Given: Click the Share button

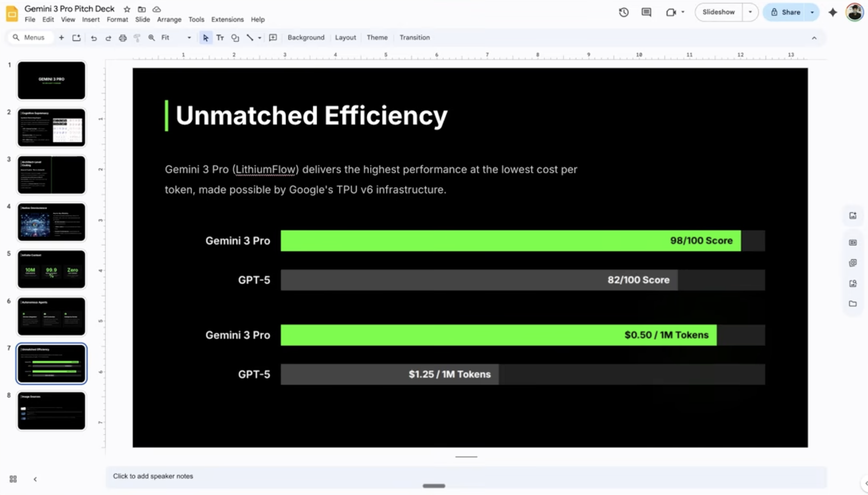Looking at the screenshot, I should click(785, 12).
